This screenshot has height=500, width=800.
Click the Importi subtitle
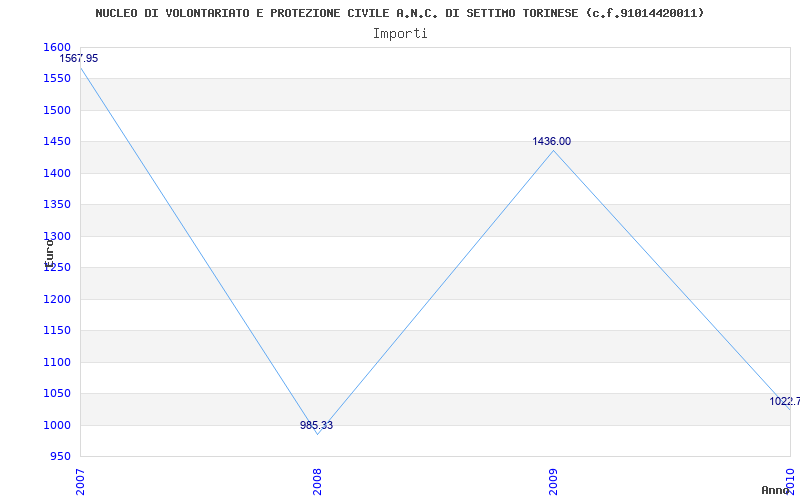tap(400, 33)
